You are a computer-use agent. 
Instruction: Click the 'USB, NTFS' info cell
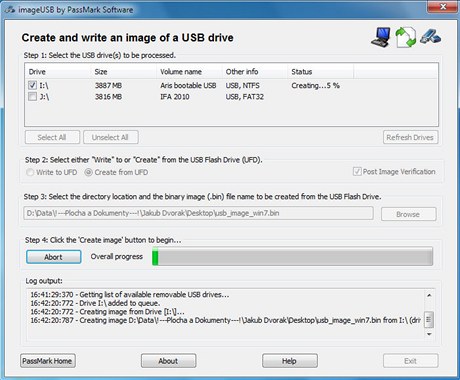pos(243,86)
